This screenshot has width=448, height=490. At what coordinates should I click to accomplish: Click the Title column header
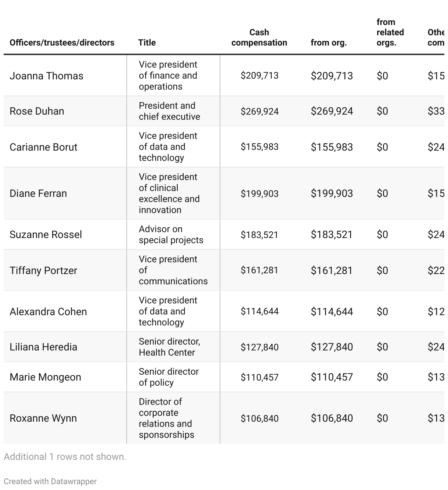(147, 43)
